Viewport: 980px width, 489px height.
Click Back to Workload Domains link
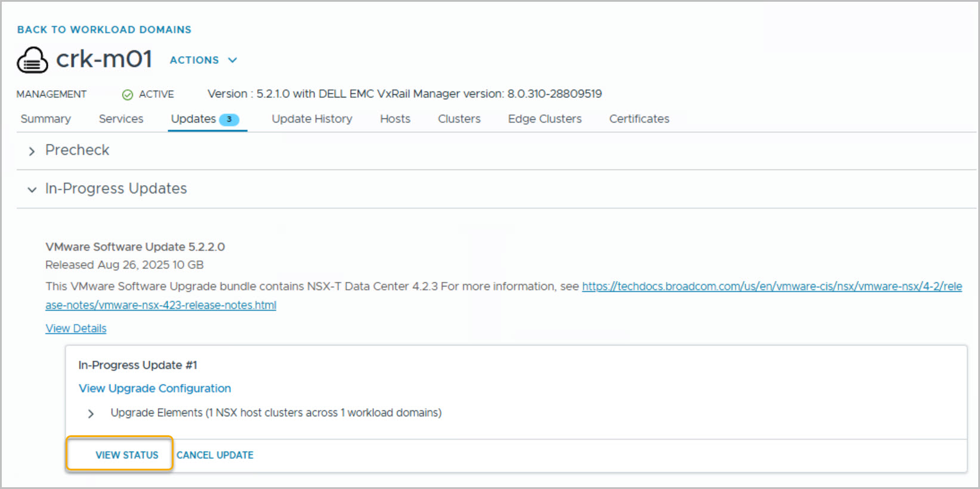pos(104,30)
